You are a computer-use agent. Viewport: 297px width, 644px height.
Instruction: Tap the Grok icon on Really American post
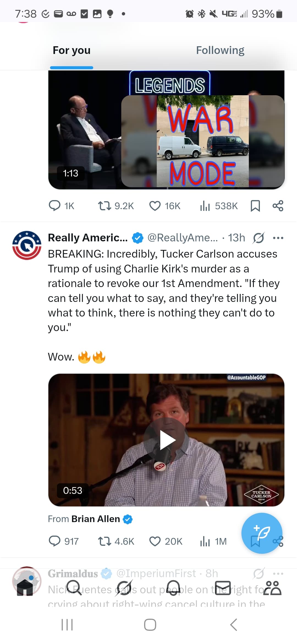(258, 238)
